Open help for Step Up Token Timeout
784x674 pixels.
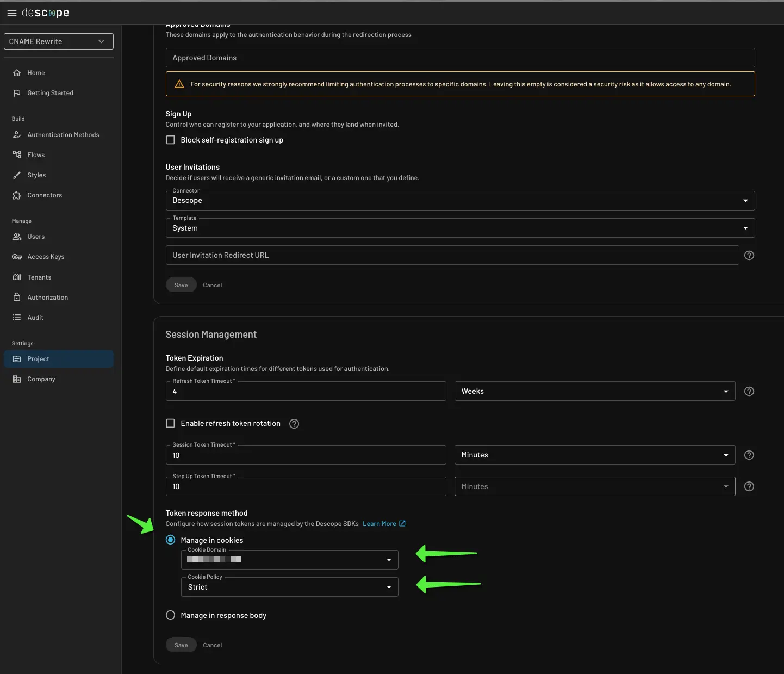749,486
